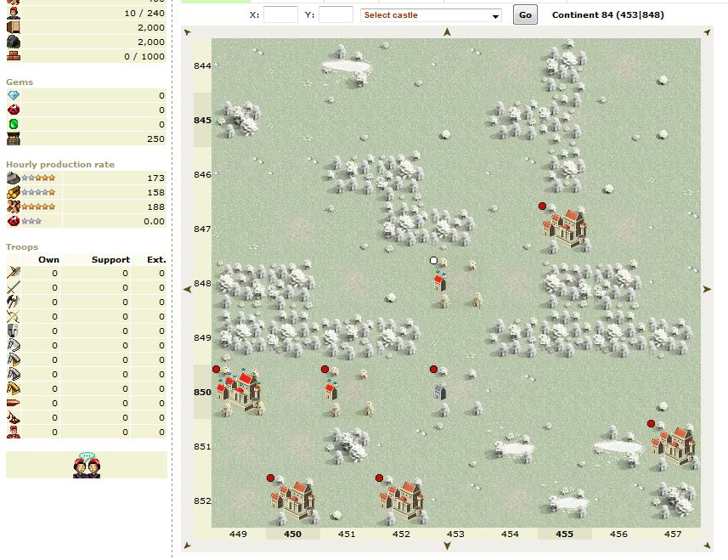Click the population villager icon beside 10 / 240

click(x=14, y=13)
